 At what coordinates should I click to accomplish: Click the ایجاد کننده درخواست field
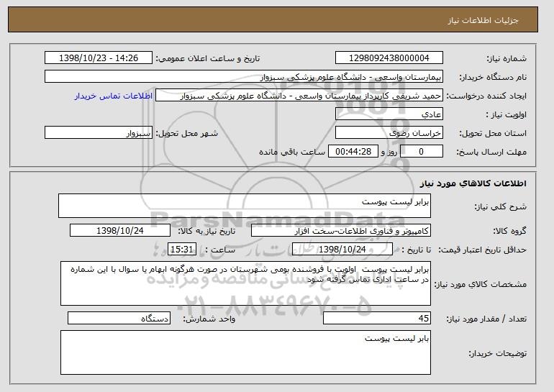pyautogui.click(x=299, y=96)
